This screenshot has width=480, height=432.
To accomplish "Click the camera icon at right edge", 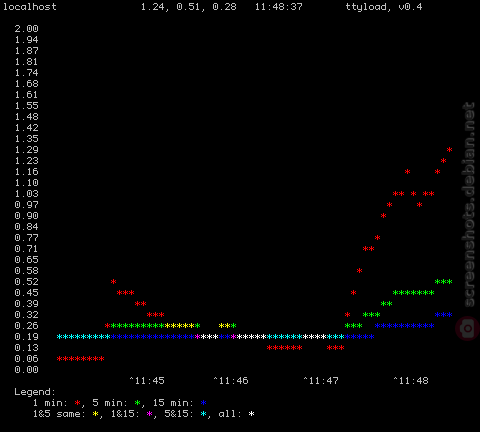I will coord(468,329).
